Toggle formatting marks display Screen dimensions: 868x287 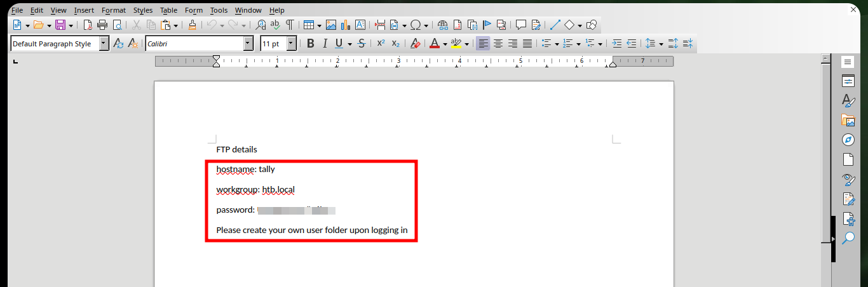[x=290, y=25]
